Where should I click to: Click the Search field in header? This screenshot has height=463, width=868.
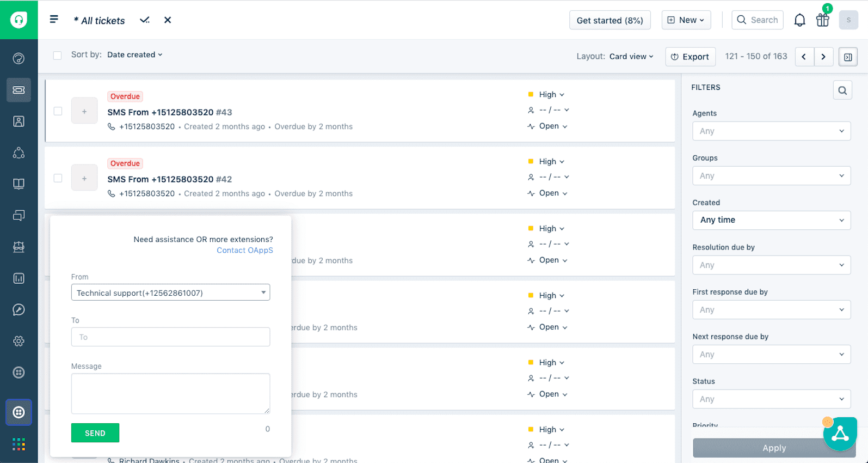758,20
